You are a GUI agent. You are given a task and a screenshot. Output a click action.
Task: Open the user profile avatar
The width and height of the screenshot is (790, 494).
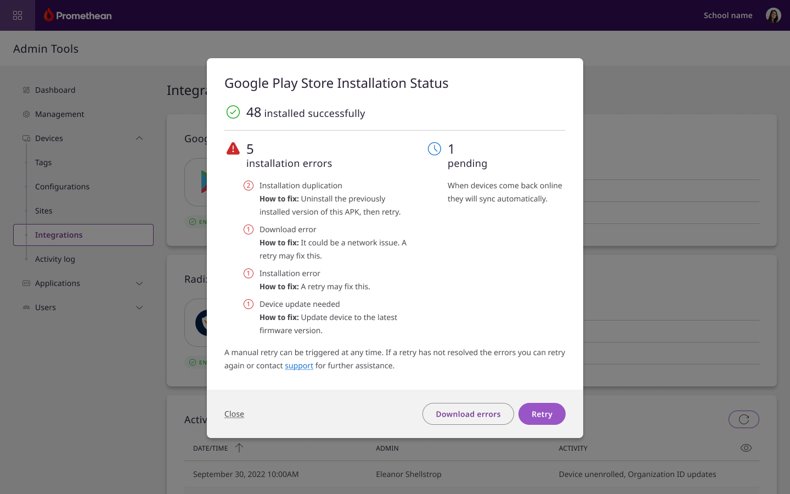tap(773, 16)
